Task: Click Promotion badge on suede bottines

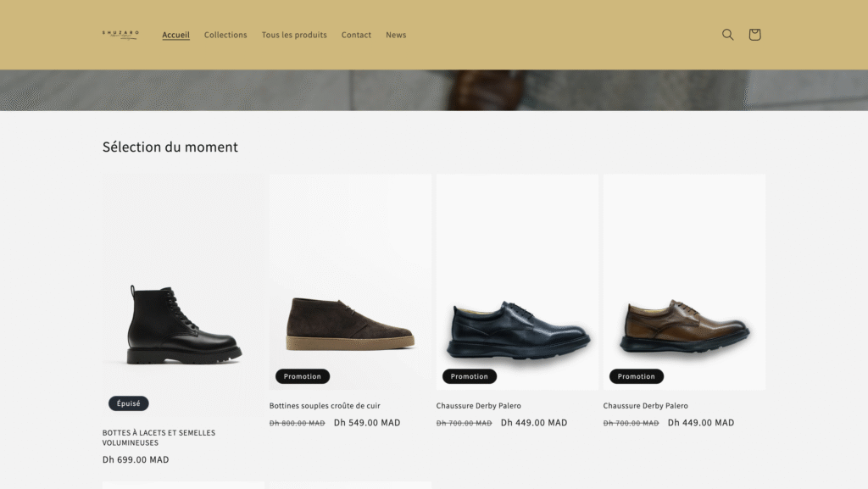Action: point(303,376)
